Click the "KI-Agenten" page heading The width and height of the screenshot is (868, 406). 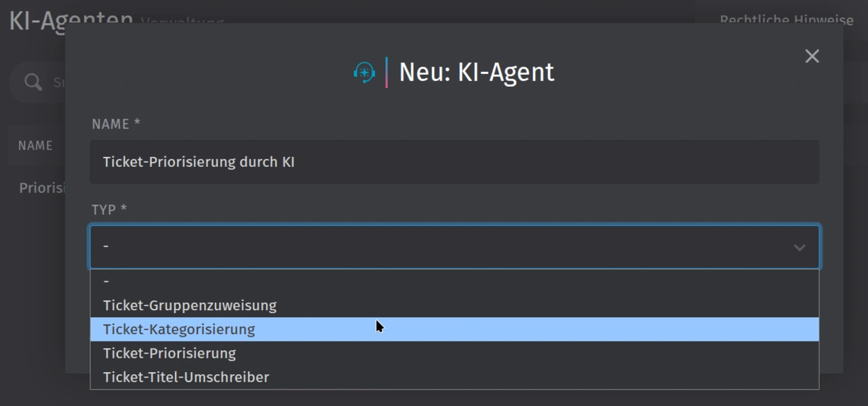coord(70,19)
